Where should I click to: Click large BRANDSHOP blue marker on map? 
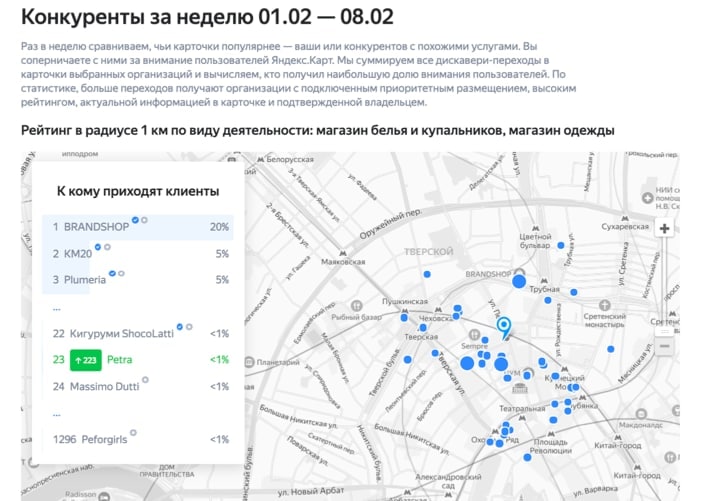[519, 282]
